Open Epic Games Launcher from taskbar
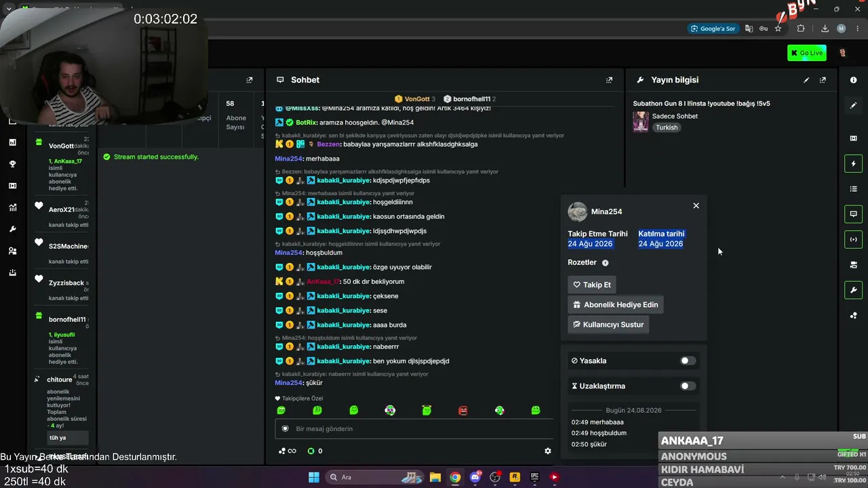Viewport: 868px width, 488px height. point(534,477)
